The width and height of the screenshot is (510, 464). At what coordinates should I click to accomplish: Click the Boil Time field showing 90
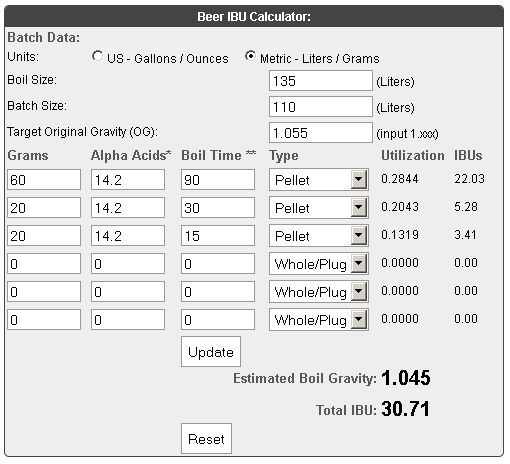click(x=218, y=180)
